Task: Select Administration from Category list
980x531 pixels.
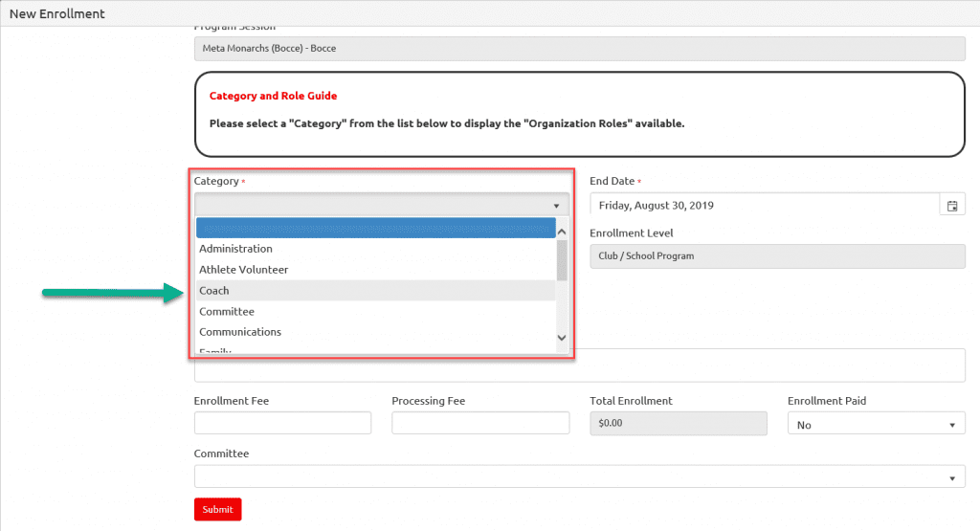Action: click(375, 249)
